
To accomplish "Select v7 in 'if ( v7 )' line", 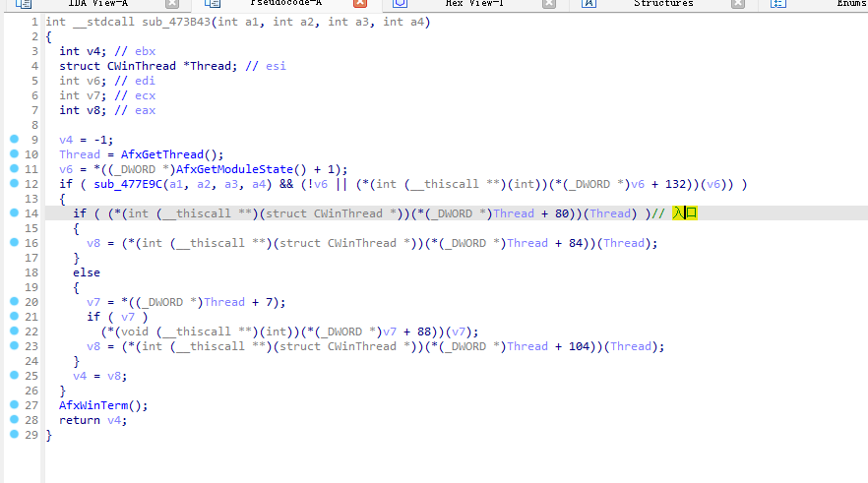I will pos(128,317).
